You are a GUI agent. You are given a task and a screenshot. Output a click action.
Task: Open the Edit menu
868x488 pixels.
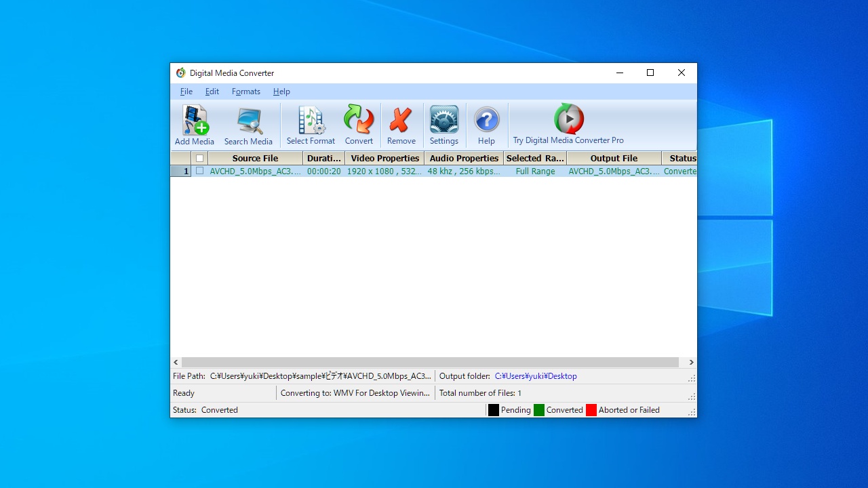pos(212,91)
